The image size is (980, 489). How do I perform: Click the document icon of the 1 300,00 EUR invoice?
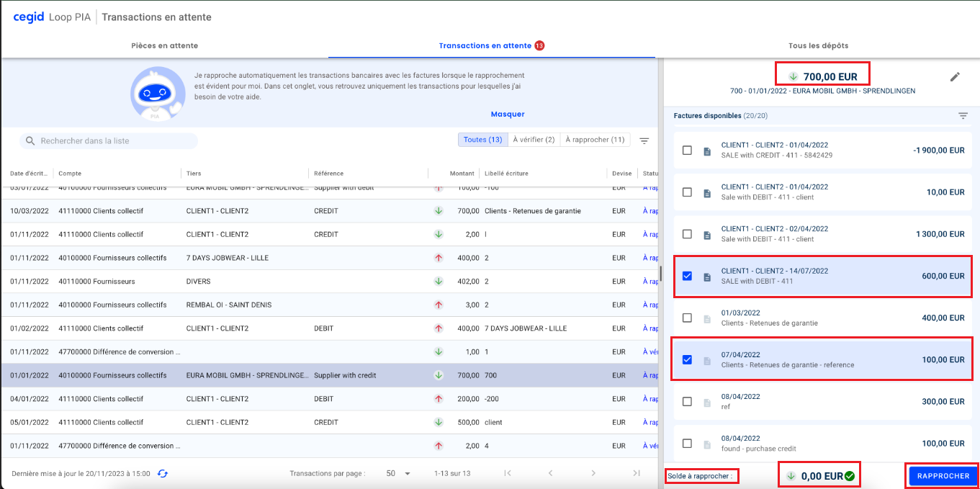click(x=707, y=234)
